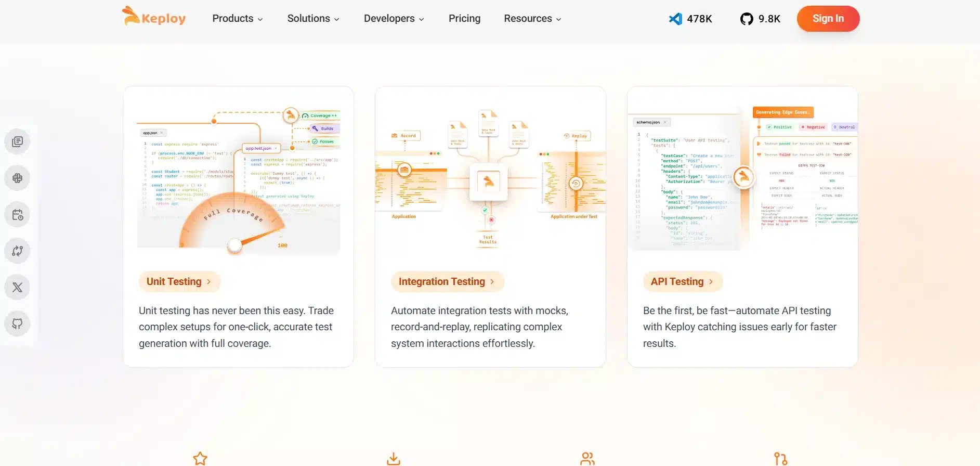Screen dimensions: 980x466
Task: Expand the Resources menu
Action: tap(532, 19)
